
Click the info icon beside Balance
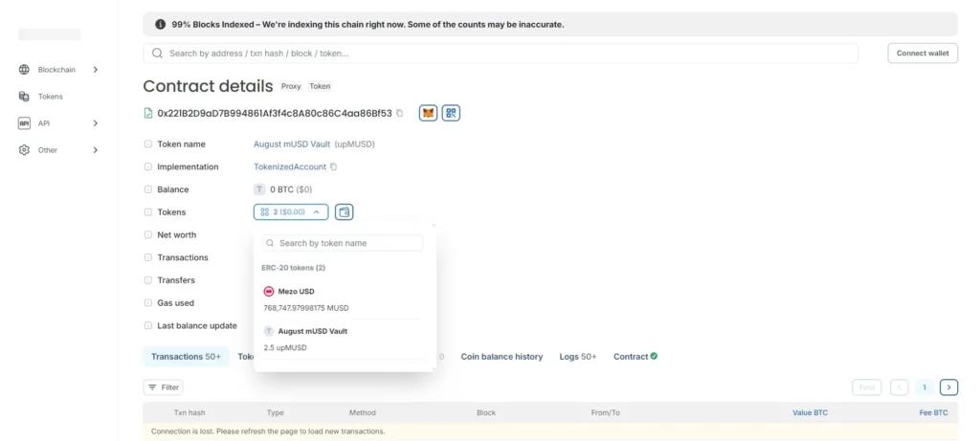pyautogui.click(x=148, y=189)
